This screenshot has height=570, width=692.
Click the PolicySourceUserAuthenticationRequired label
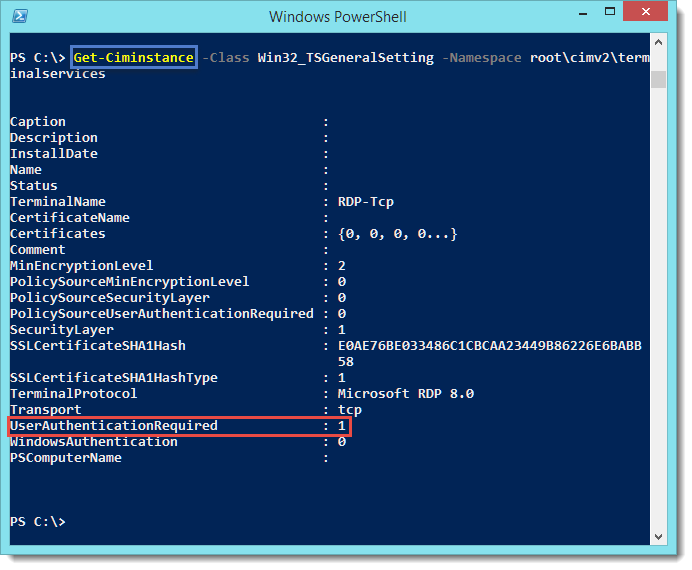[x=162, y=314]
